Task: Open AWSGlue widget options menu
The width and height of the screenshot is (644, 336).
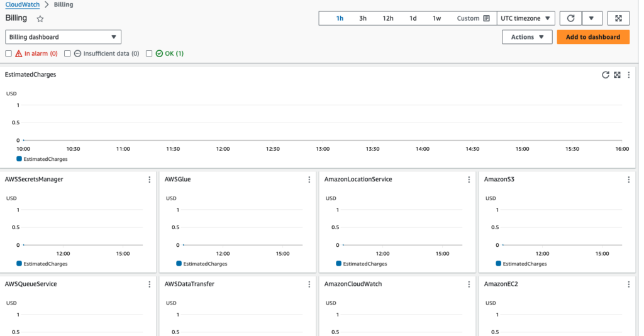Action: pyautogui.click(x=309, y=180)
